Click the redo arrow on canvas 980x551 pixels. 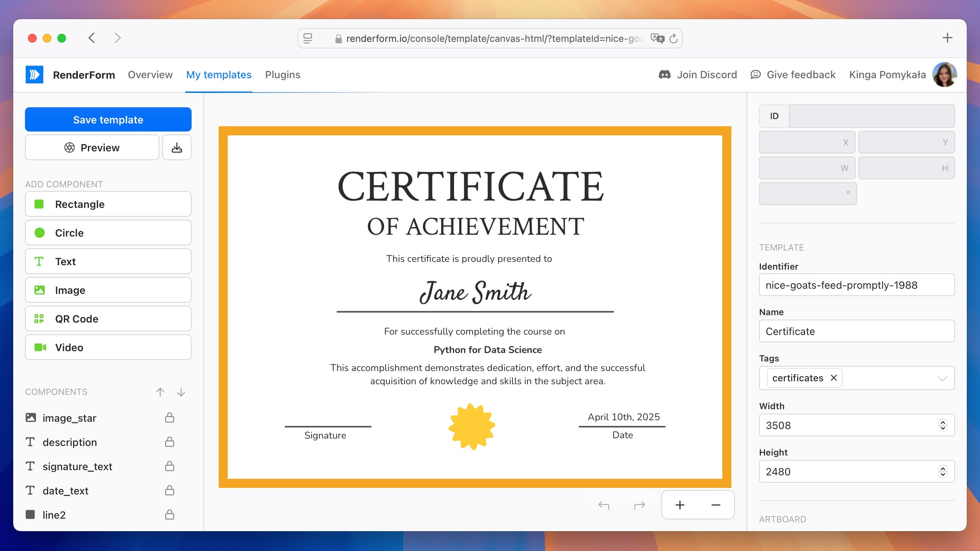[x=639, y=505]
